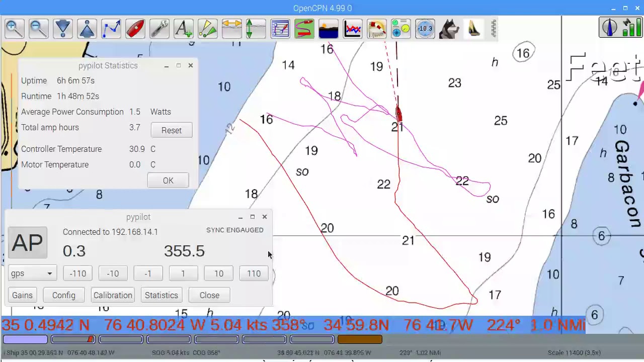Select the brown chart bar key
This screenshot has width=644, height=362.
click(x=360, y=339)
